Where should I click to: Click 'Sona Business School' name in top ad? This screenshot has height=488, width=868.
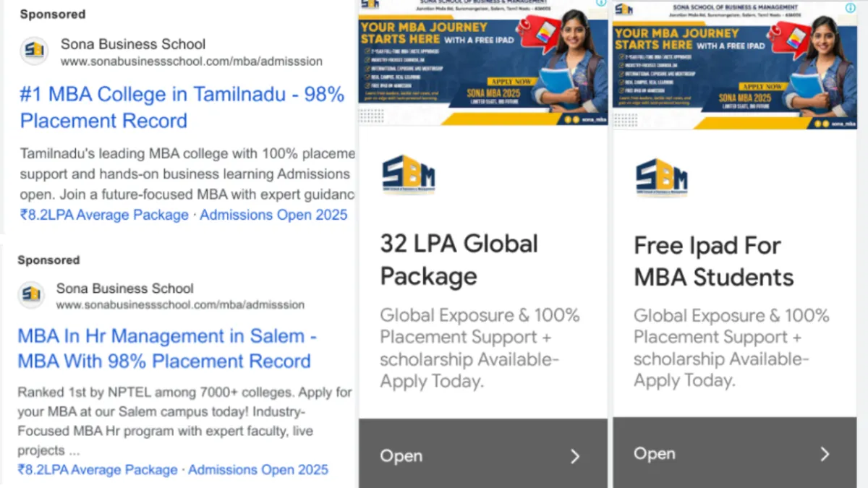click(133, 44)
